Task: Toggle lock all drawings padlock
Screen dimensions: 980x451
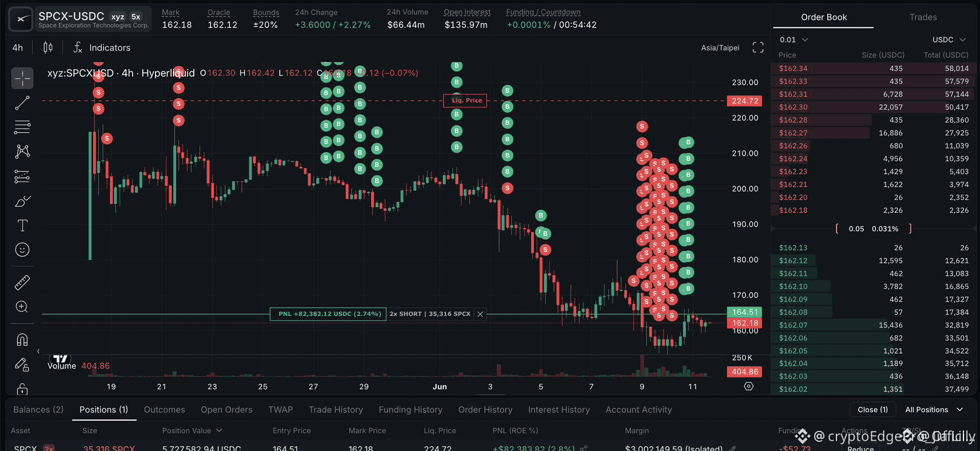Action: (22, 389)
